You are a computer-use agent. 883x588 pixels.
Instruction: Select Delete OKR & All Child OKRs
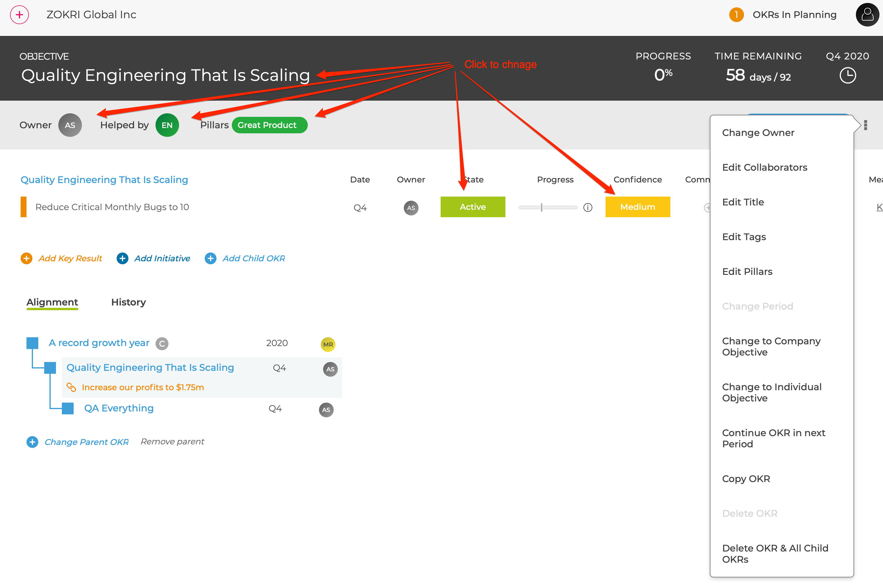(775, 554)
